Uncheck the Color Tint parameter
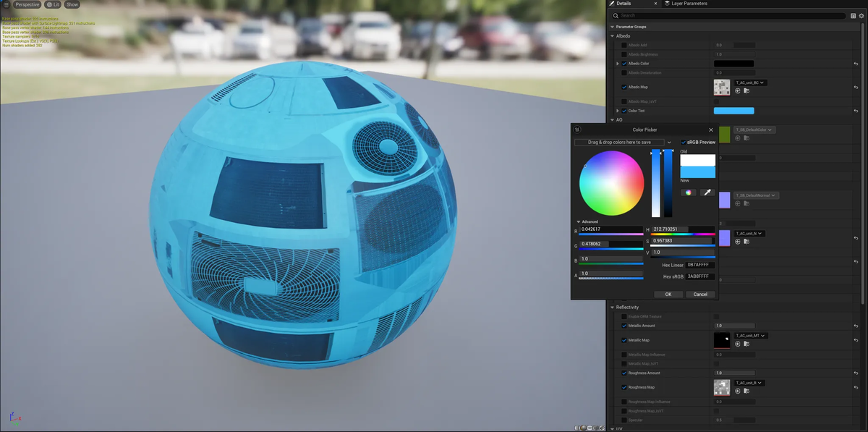This screenshot has width=868, height=432. tap(624, 111)
